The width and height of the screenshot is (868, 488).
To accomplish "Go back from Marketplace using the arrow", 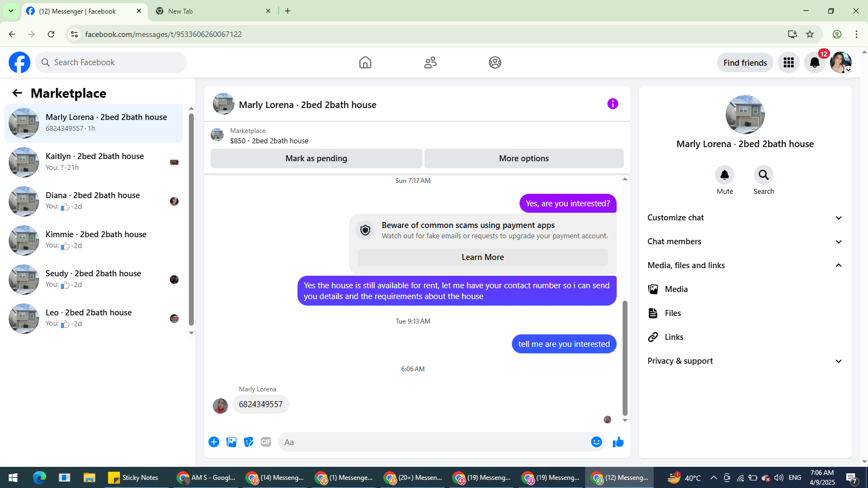I will (17, 93).
